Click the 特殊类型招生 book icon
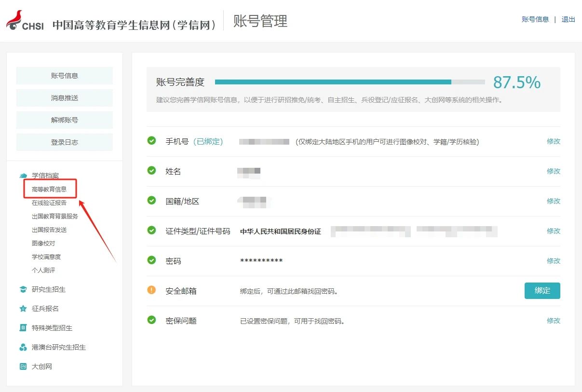This screenshot has width=582, height=392. [x=23, y=328]
